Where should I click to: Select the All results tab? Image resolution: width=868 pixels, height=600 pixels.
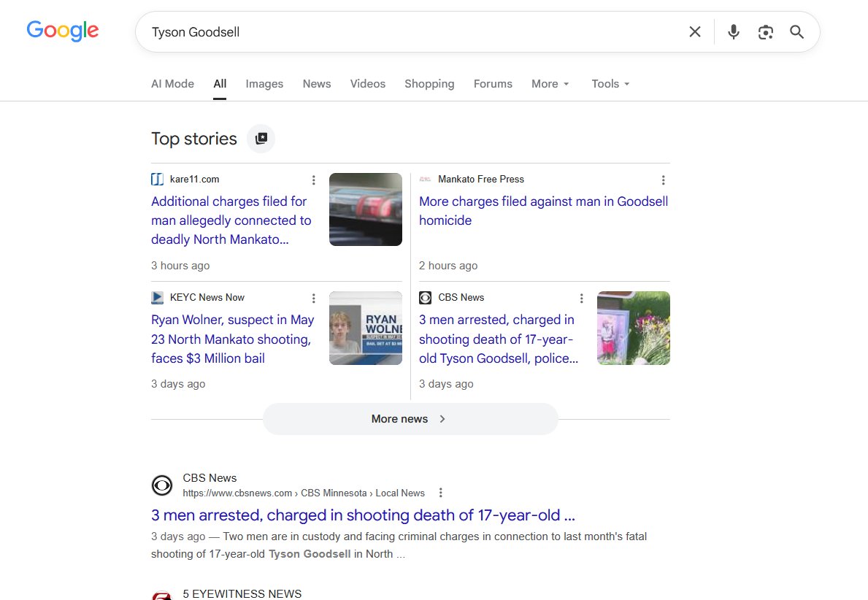(x=220, y=84)
